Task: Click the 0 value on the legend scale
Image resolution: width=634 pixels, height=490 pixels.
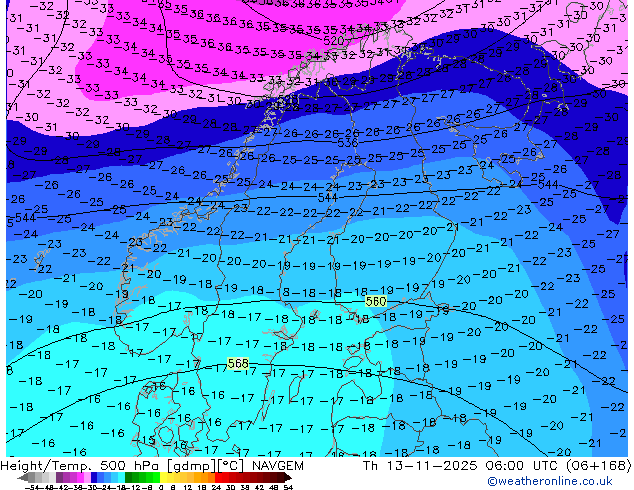Action: (161, 487)
